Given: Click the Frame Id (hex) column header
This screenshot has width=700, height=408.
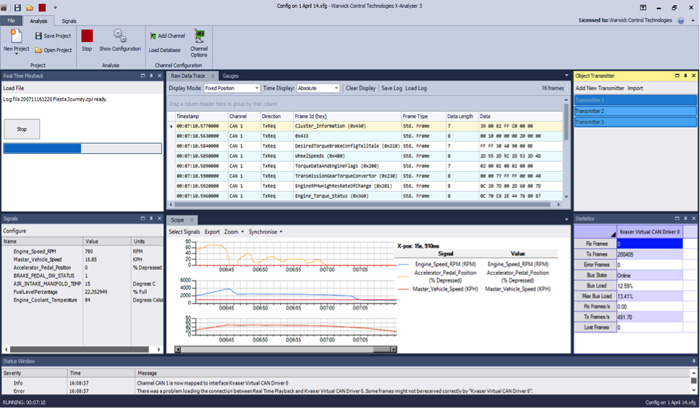Looking at the screenshot, I should pyautogui.click(x=347, y=116).
